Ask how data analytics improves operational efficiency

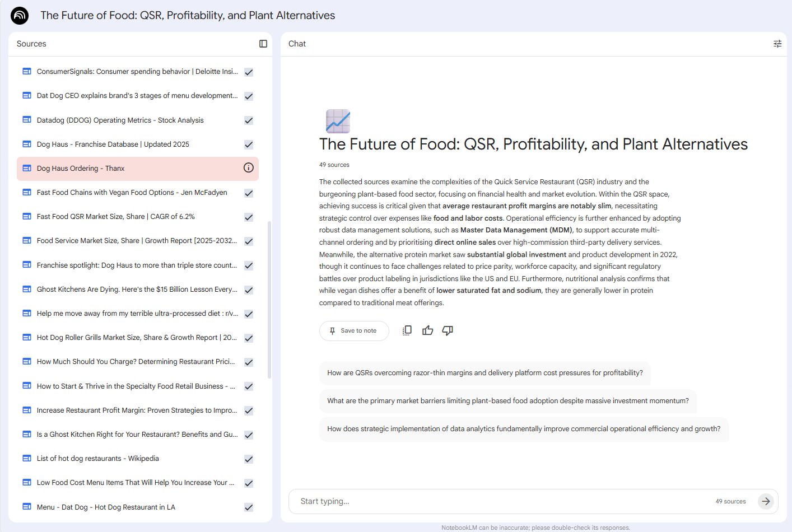point(524,429)
